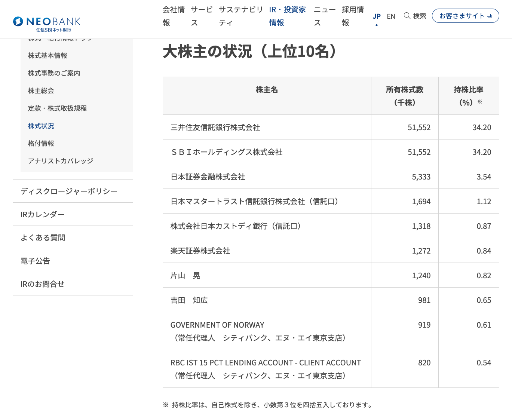Image resolution: width=512 pixels, height=420 pixels.
Task: Click the search magnifier icon
Action: tap(407, 16)
